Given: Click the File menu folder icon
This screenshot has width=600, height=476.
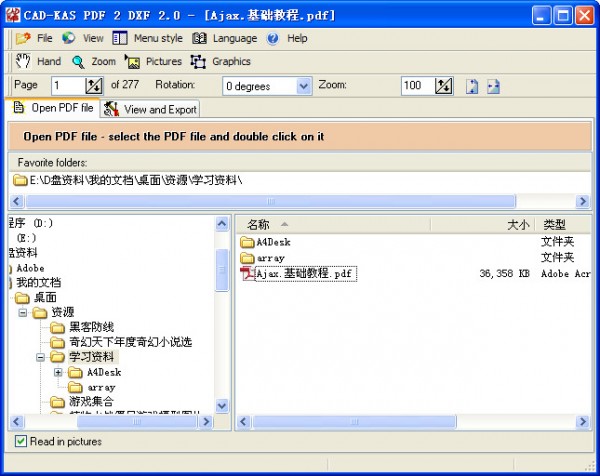Looking at the screenshot, I should 23,38.
